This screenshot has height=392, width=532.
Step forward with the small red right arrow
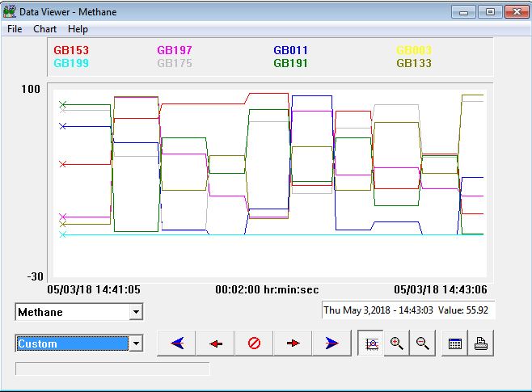click(293, 344)
